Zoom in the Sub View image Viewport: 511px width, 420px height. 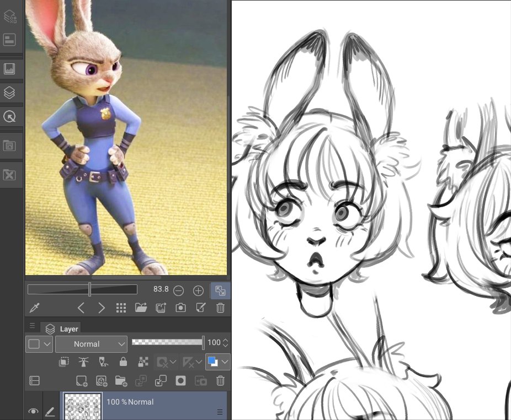click(x=198, y=290)
